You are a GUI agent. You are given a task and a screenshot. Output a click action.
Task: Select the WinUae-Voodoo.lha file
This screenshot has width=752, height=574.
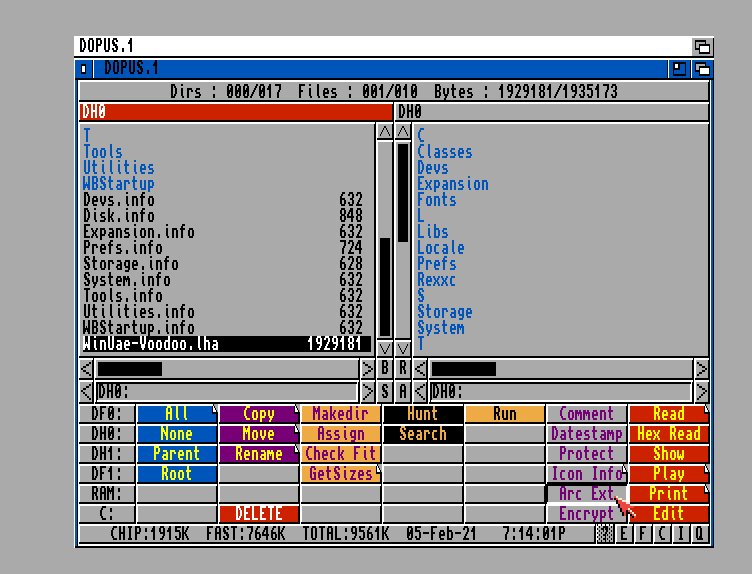click(x=225, y=344)
